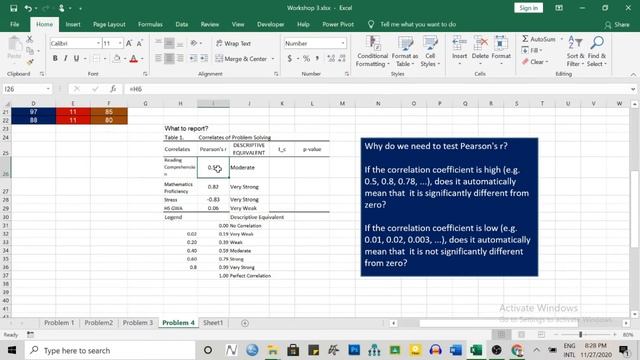640x360 pixels.
Task: Click red font color A
Action: tap(133, 59)
